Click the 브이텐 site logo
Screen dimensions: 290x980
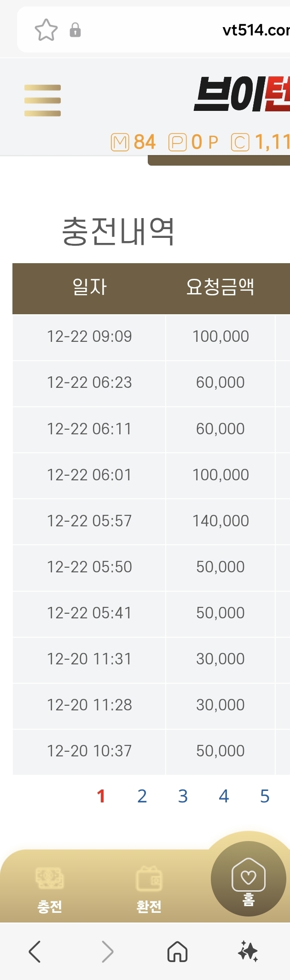click(x=242, y=94)
